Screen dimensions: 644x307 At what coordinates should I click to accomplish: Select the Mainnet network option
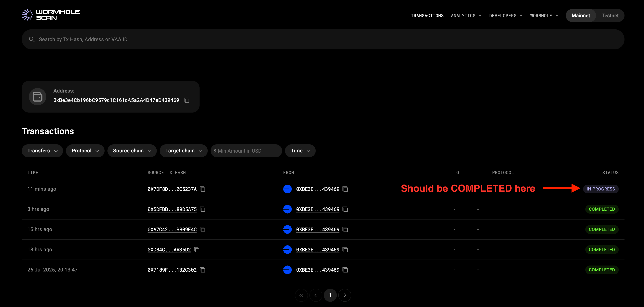[580, 16]
